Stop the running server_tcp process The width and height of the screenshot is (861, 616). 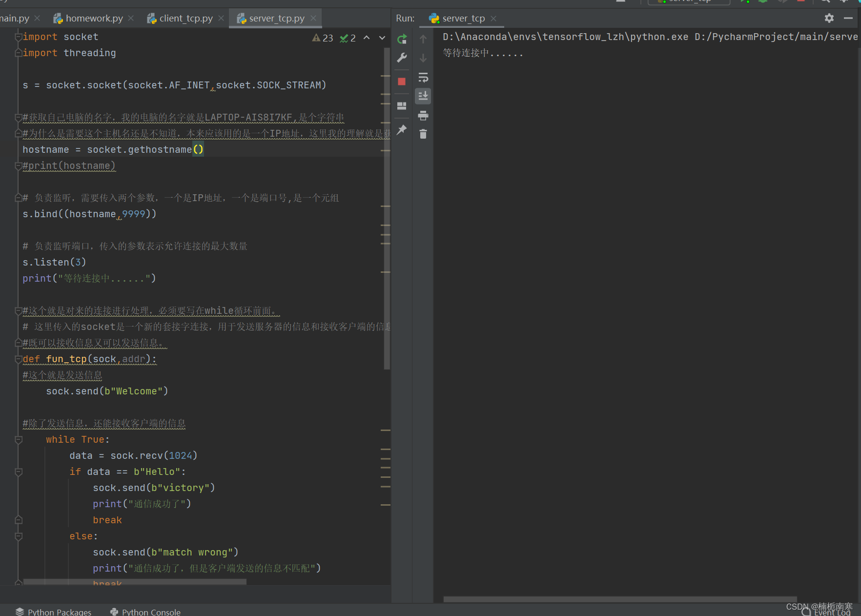[x=402, y=82]
